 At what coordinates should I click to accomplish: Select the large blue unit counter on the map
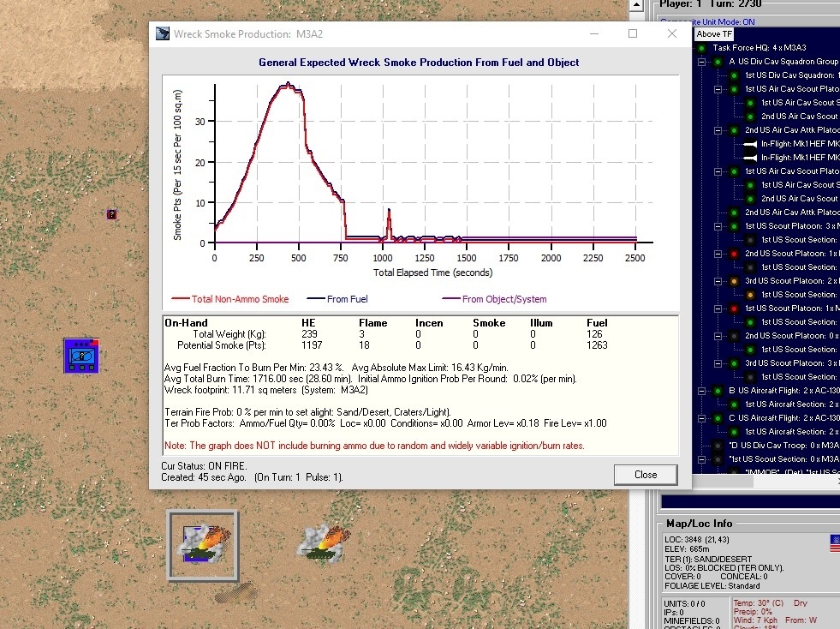click(81, 355)
